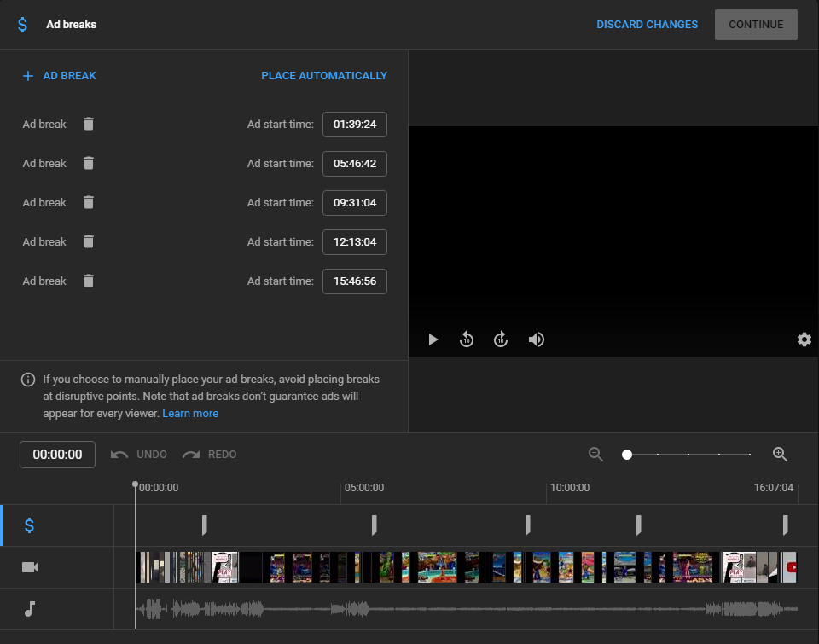Delete the ad break at 05:46:42
Viewport: 819px width, 644px height.
pyautogui.click(x=89, y=163)
